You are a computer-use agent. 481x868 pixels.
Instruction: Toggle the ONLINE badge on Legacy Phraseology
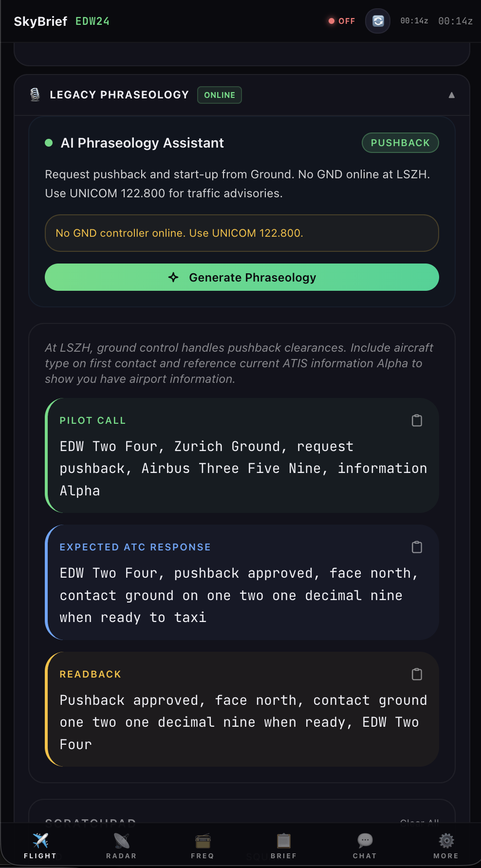[x=219, y=95]
